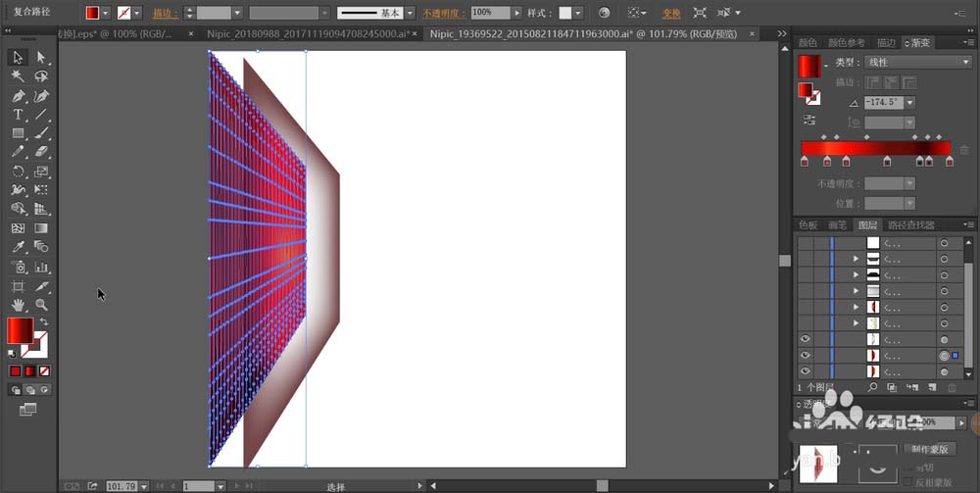Enable the 反相蒙版 checkbox
The width and height of the screenshot is (980, 493).
click(908, 482)
